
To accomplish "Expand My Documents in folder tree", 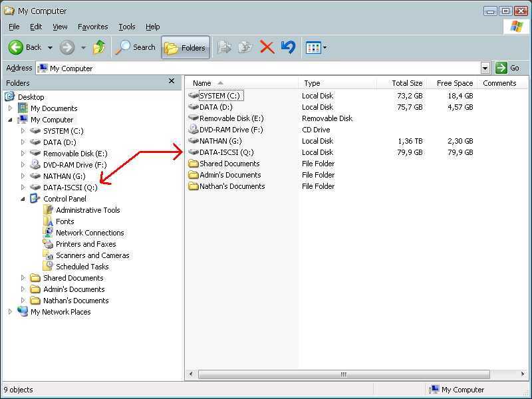I will coord(10,108).
